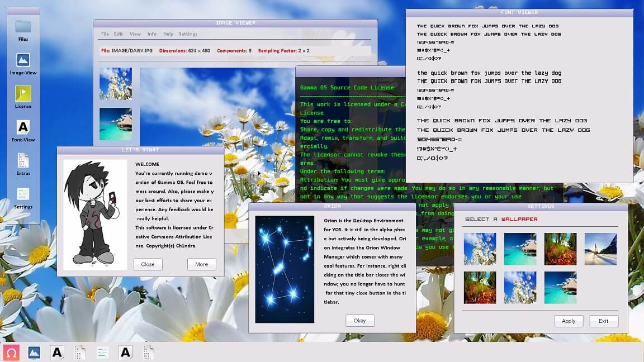Click the pink start menu icon in taskbar
Image resolution: width=644 pixels, height=362 pixels.
click(12, 353)
